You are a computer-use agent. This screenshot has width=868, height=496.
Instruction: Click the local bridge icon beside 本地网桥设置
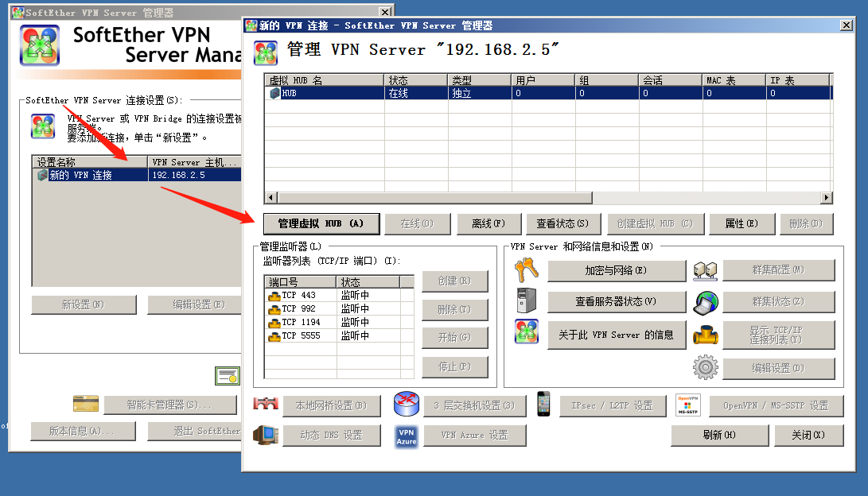coord(265,405)
